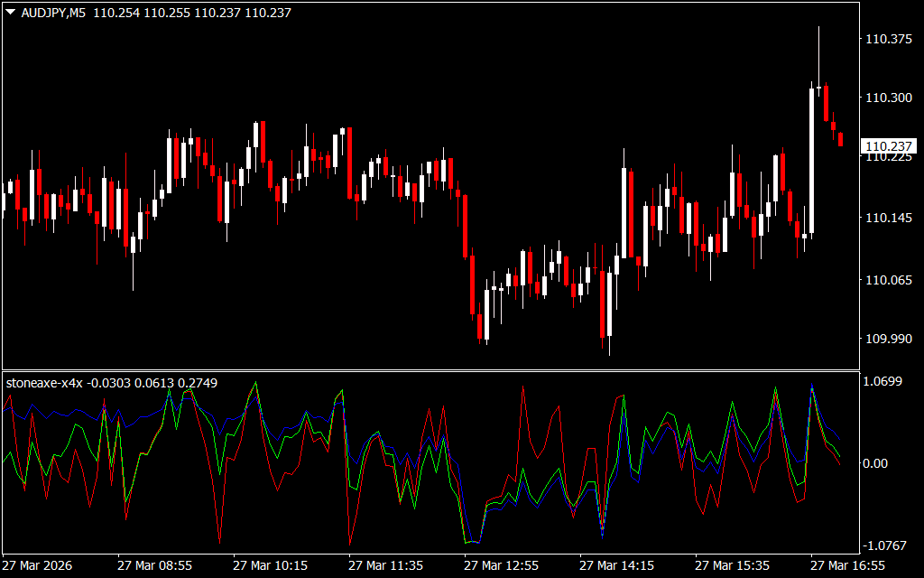
Task: Click the 110.145 price axis label
Action: click(888, 218)
